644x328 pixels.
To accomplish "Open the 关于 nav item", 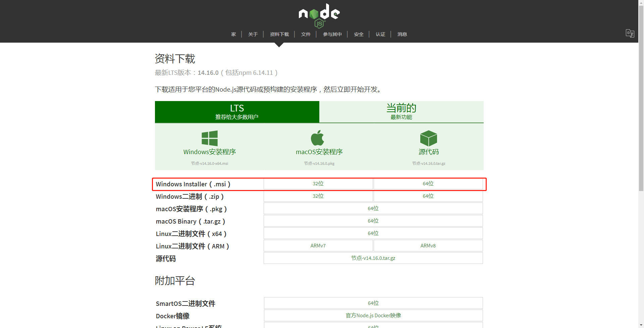I will point(253,34).
